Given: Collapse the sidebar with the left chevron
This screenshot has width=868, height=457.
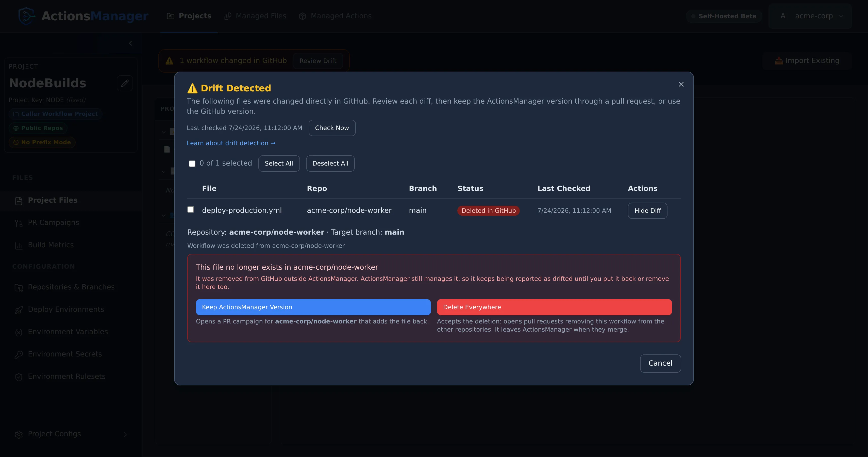Looking at the screenshot, I should pos(130,43).
